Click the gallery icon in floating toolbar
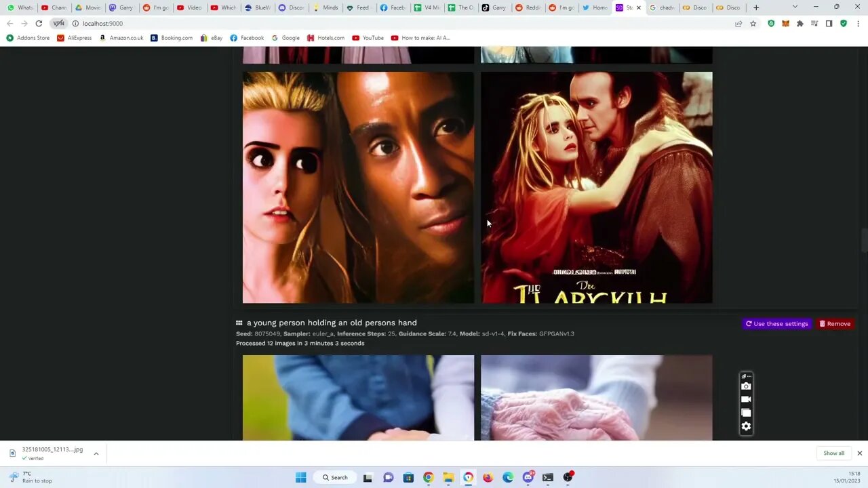 [746, 413]
